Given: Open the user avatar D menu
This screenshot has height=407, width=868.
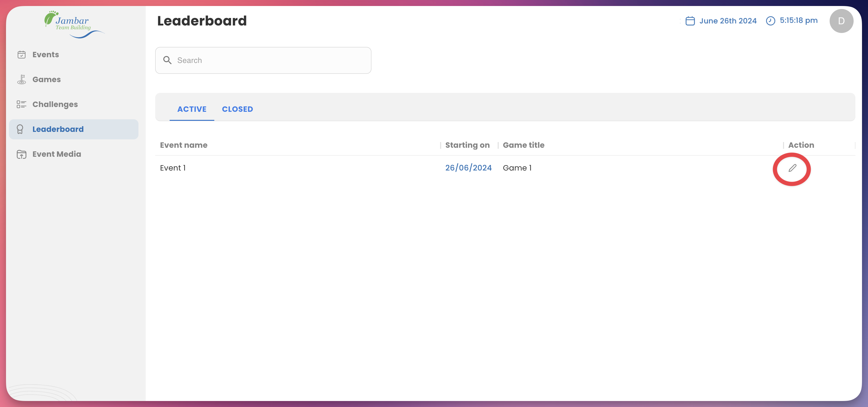Looking at the screenshot, I should click(841, 21).
